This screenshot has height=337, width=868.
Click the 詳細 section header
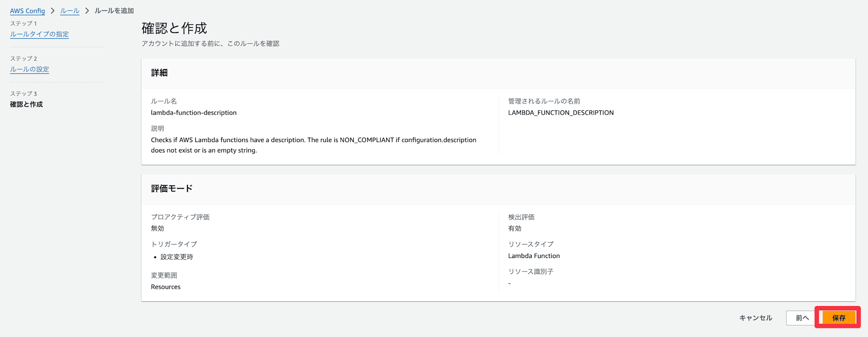159,73
